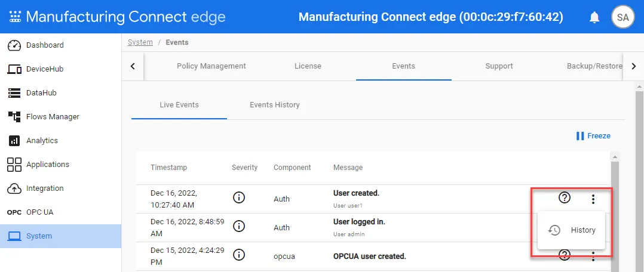Click the Applications grid icon

(x=14, y=165)
